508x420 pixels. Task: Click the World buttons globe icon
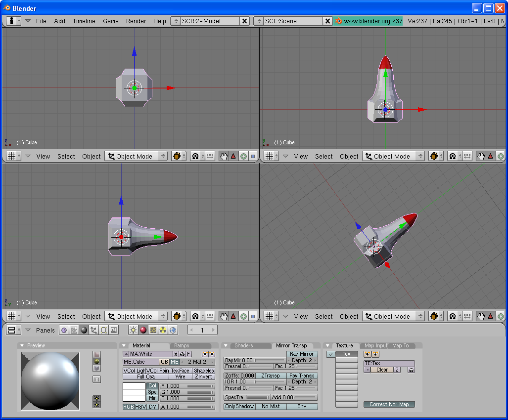point(173,330)
